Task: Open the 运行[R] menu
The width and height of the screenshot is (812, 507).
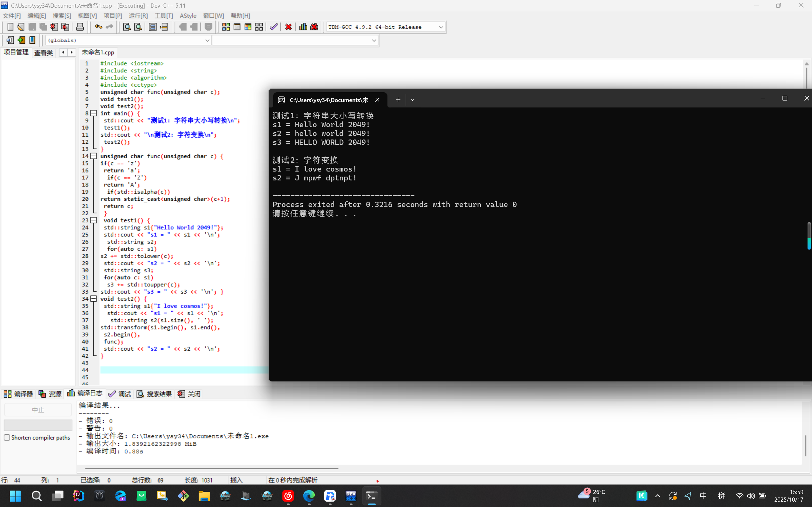Action: tap(138, 16)
